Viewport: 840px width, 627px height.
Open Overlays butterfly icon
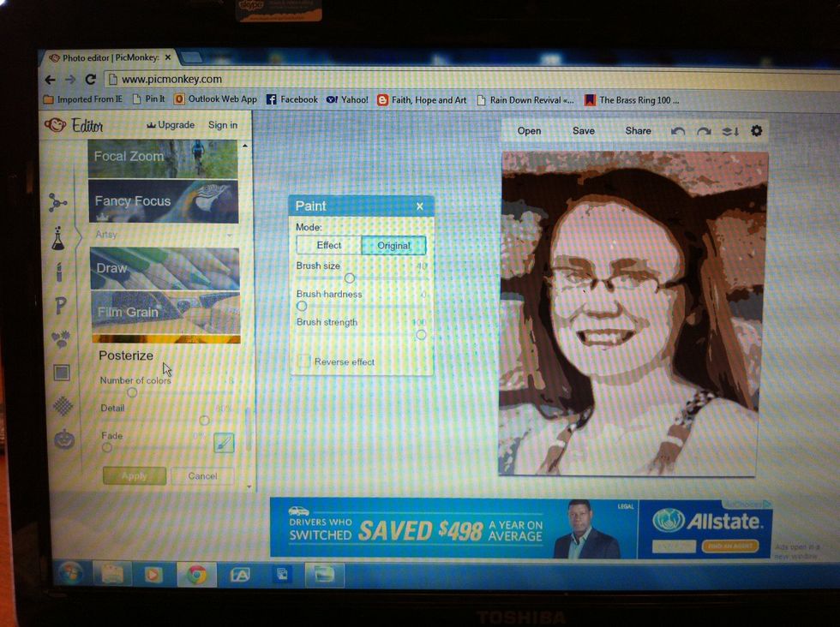pos(61,339)
